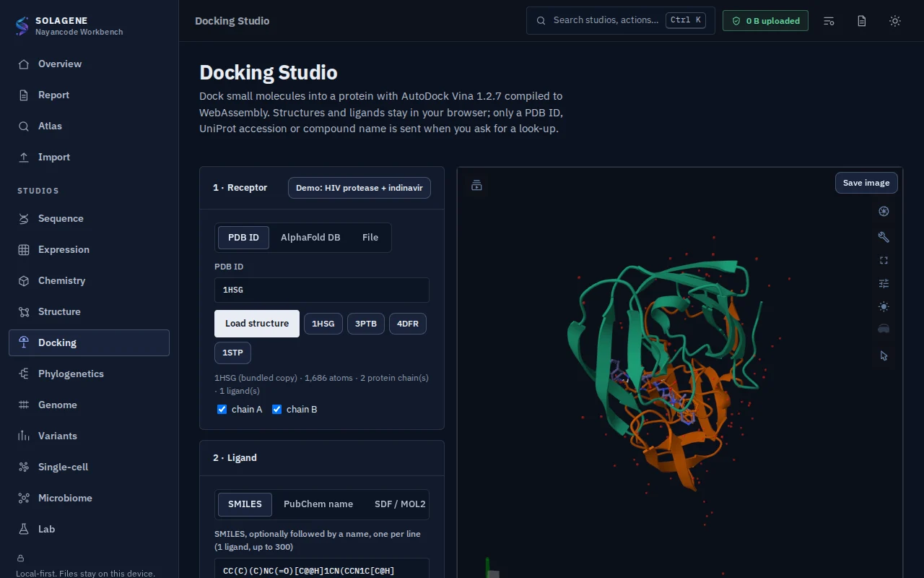Open the Chemistry studio
Viewport: 924px width, 578px height.
89,280
